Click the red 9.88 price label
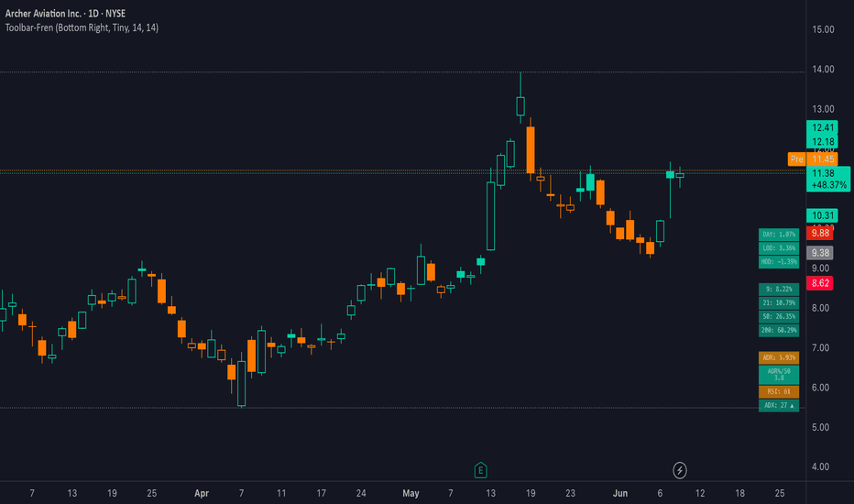This screenshot has height=504, width=854. tap(820, 233)
